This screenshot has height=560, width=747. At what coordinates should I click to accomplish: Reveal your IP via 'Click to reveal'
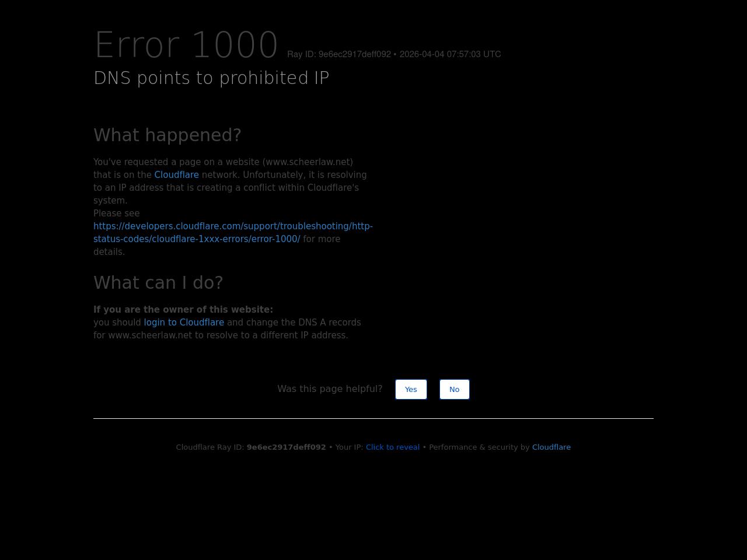392,447
